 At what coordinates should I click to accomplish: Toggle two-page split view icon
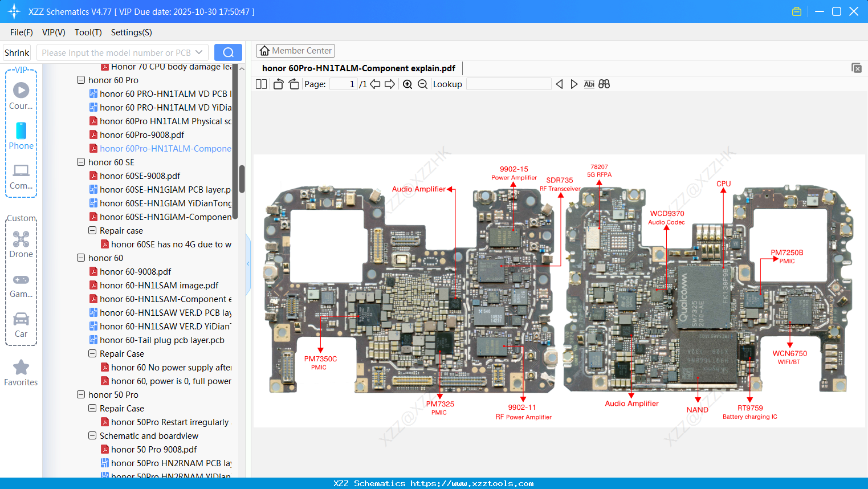point(262,84)
